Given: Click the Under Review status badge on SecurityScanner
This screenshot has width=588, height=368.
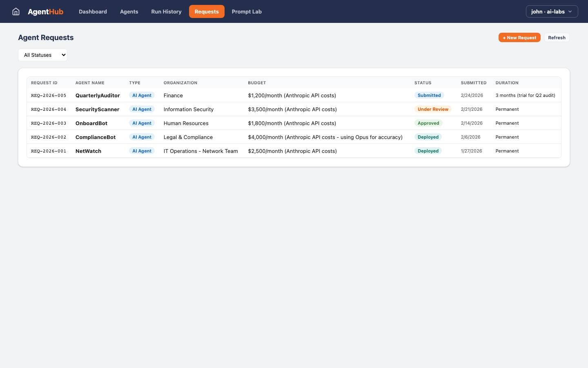Looking at the screenshot, I should 433,109.
